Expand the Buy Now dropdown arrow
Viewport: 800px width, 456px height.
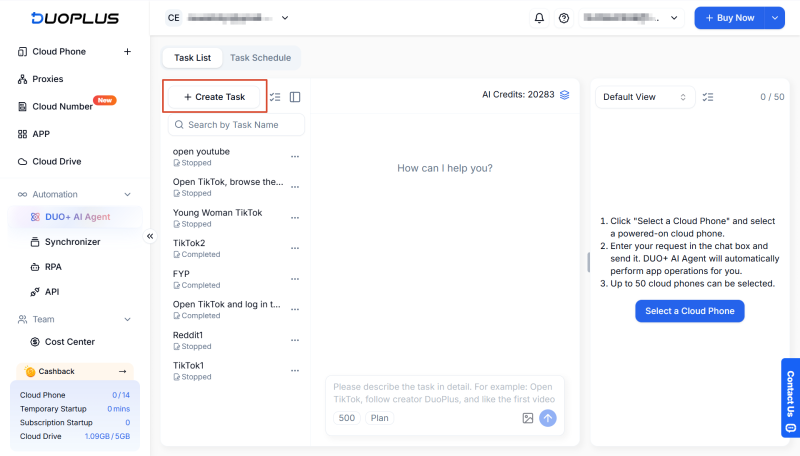[774, 18]
